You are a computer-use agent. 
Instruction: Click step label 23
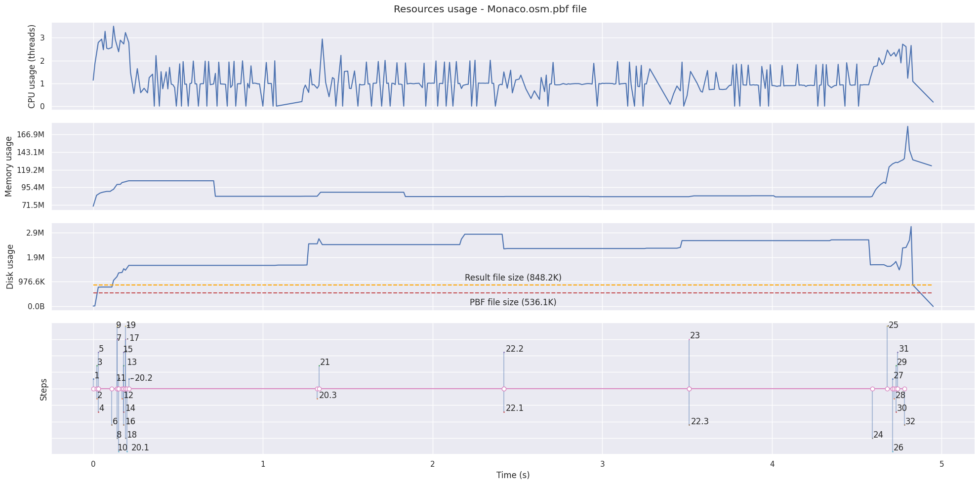(695, 336)
